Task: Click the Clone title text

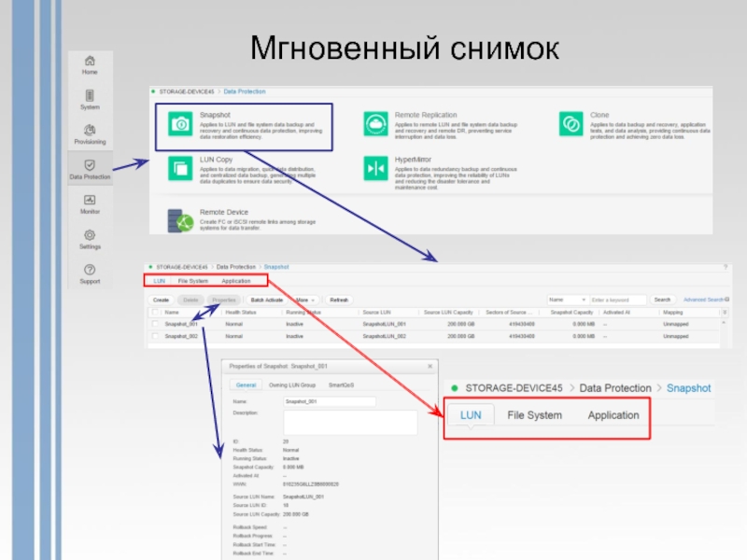Action: (599, 115)
